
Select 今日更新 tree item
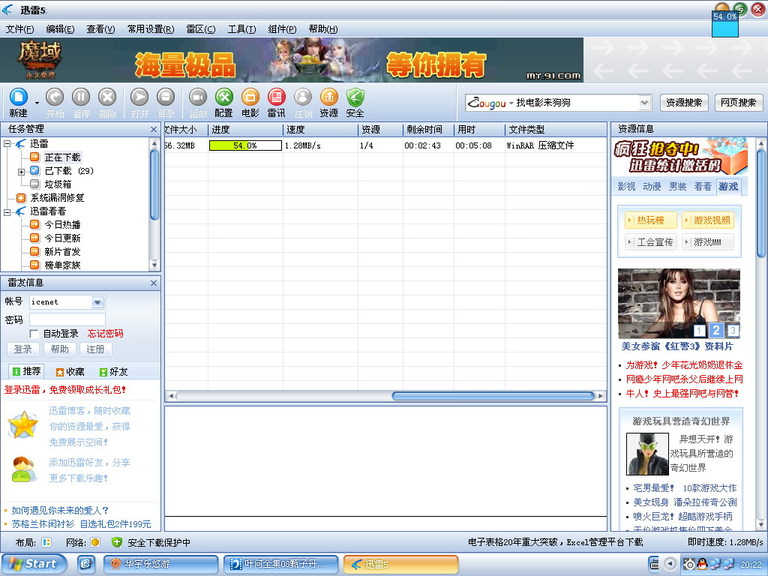coord(62,238)
